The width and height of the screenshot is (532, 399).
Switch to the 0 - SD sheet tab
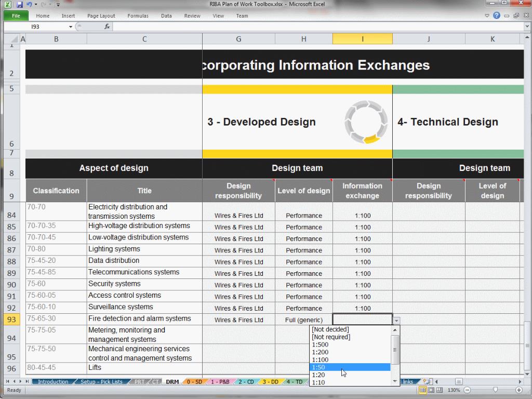coord(194,382)
